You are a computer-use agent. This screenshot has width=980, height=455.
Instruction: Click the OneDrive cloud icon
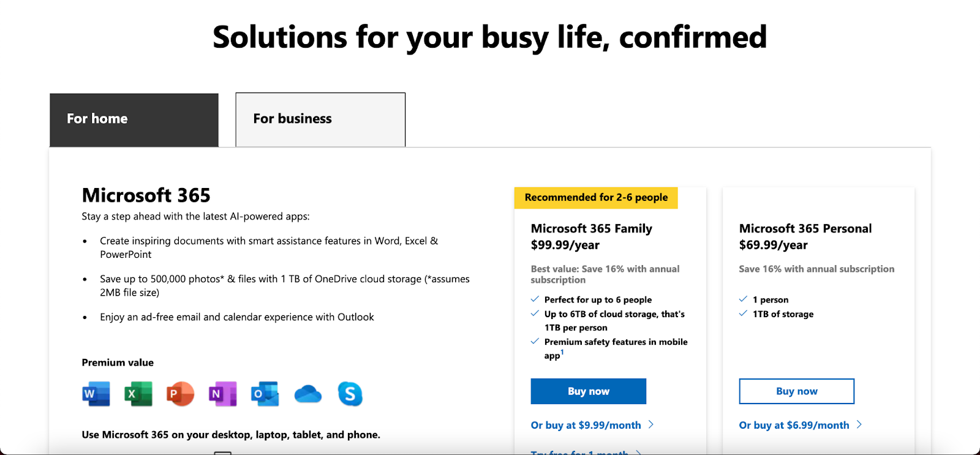pos(307,394)
